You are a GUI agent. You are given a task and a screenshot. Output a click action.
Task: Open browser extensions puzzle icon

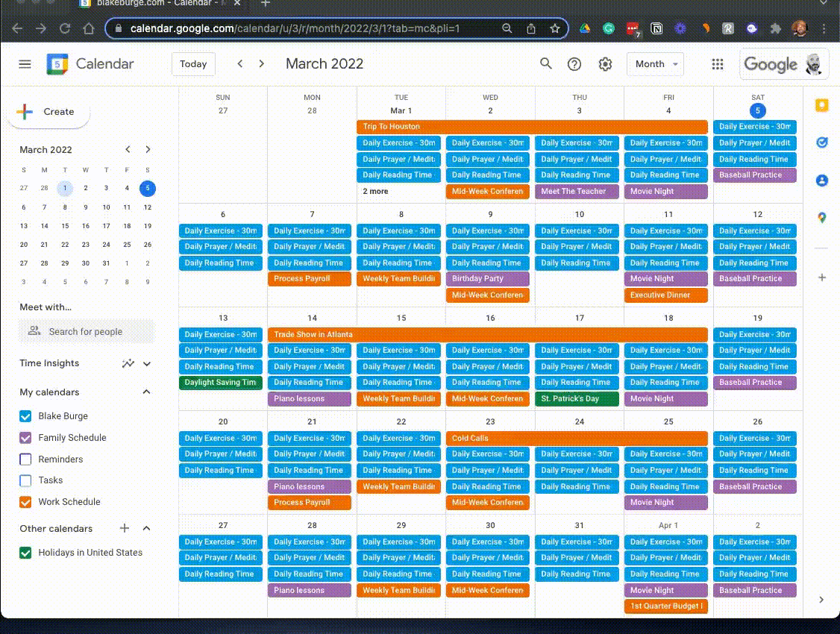click(776, 28)
